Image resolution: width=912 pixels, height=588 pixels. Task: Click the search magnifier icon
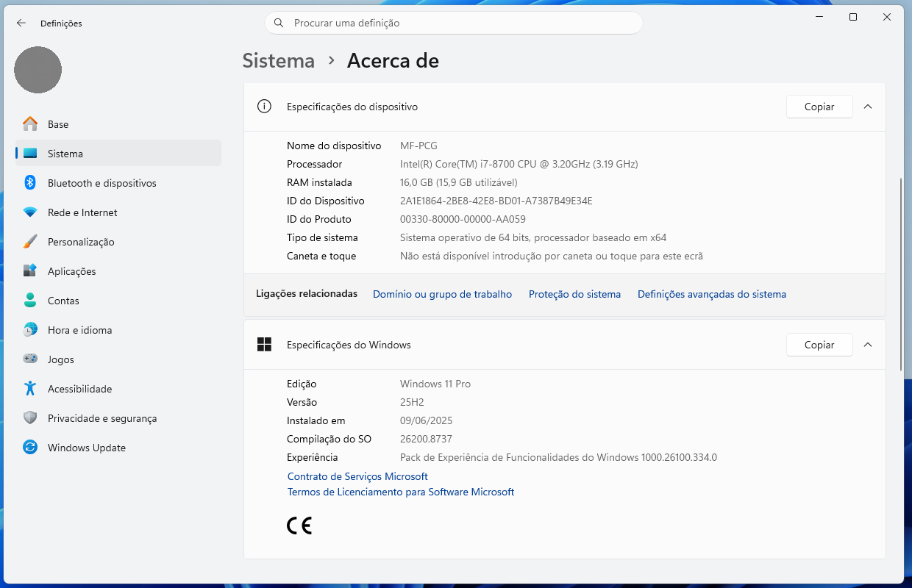pos(279,23)
